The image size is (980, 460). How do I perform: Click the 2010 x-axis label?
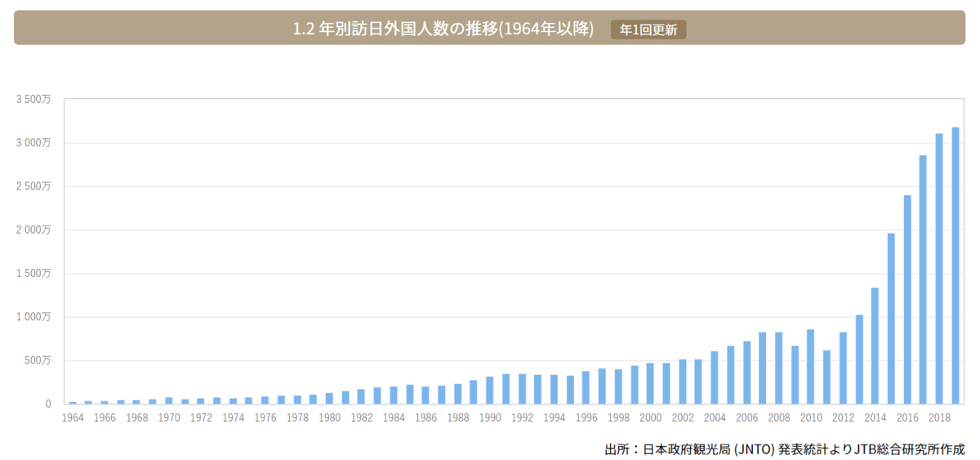(811, 418)
